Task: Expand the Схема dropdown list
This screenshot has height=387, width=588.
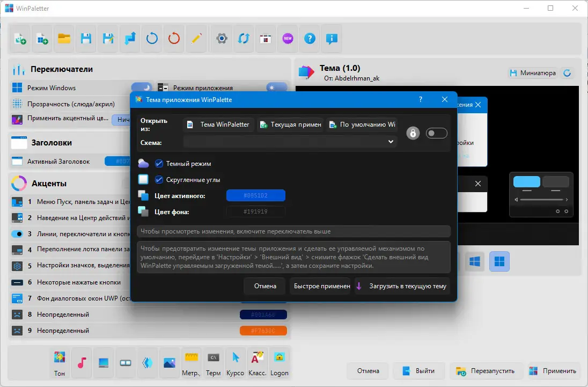Action: 290,142
